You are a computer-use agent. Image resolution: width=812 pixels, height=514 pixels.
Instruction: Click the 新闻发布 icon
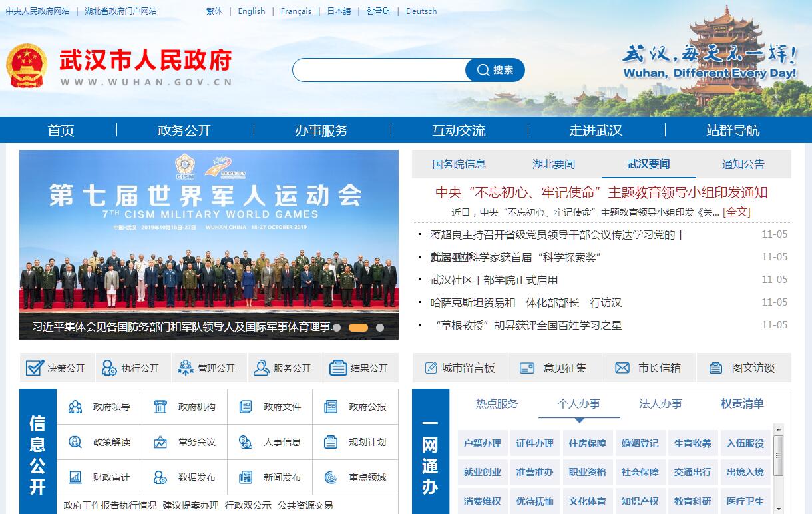(x=246, y=477)
